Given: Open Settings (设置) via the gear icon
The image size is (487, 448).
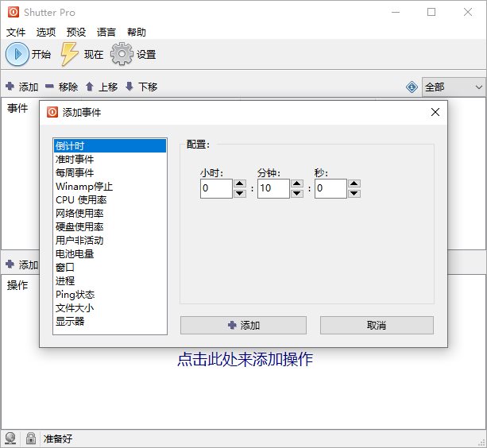Looking at the screenshot, I should (x=122, y=54).
